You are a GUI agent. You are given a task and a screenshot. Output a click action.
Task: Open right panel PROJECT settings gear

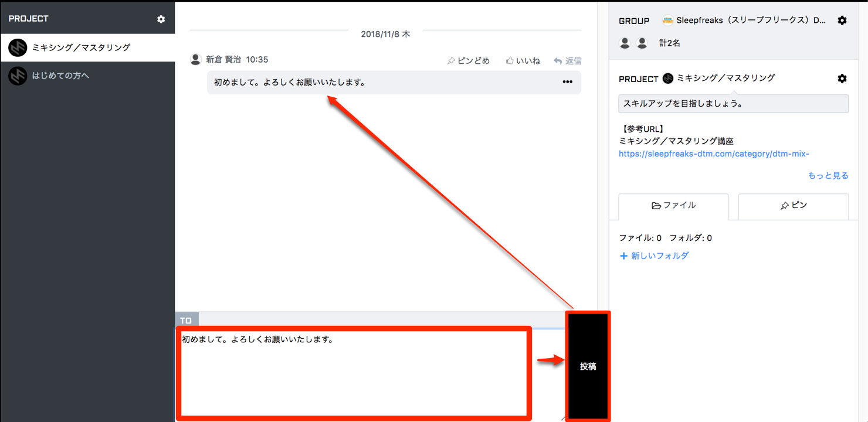tap(842, 79)
